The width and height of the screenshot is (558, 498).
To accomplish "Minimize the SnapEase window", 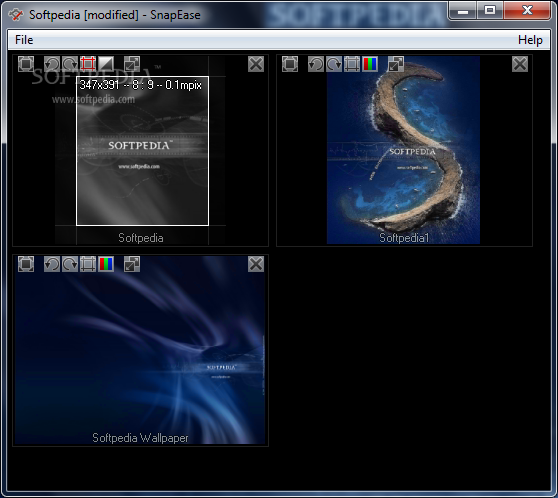I will pyautogui.click(x=463, y=11).
